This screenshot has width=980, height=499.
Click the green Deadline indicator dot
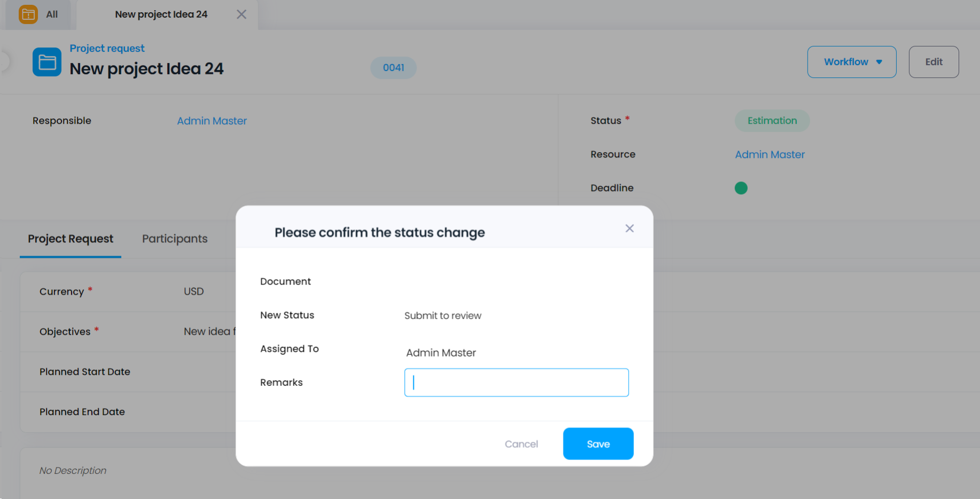[x=741, y=188]
